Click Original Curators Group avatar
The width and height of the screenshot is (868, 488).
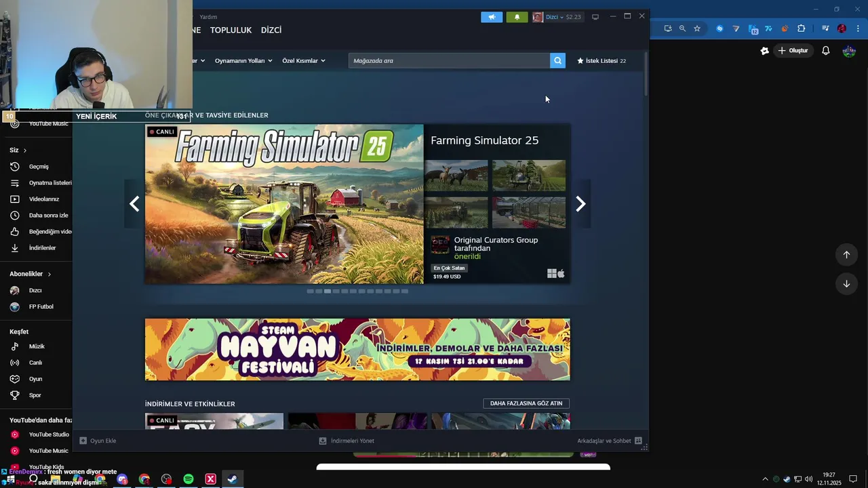coord(440,245)
